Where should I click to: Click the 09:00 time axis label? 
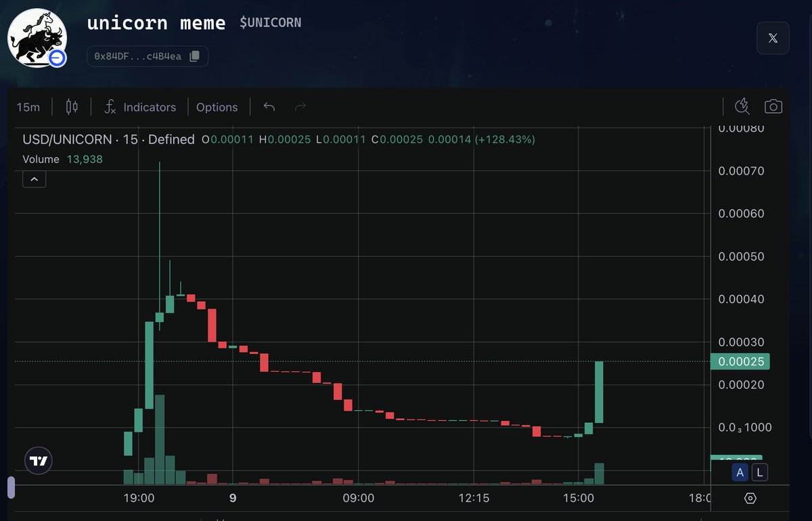(359, 498)
